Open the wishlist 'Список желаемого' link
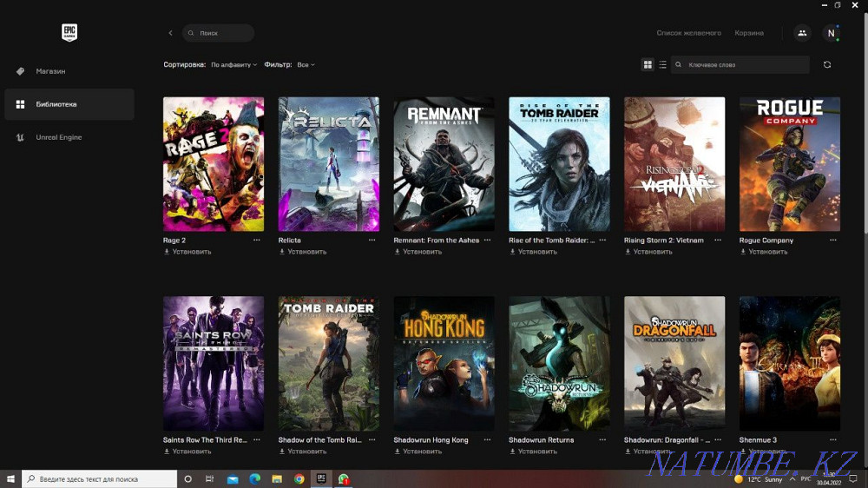The height and width of the screenshot is (488, 868). 688,33
